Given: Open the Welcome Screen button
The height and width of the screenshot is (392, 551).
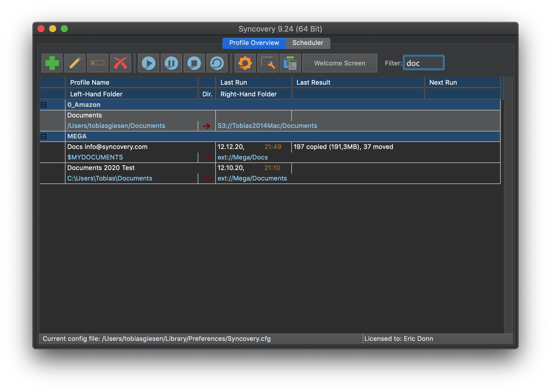Looking at the screenshot, I should [x=340, y=63].
